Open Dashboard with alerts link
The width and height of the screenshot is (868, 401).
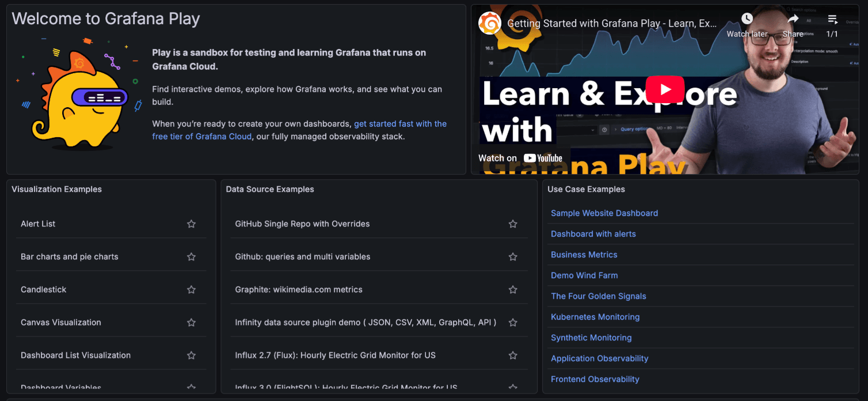[x=593, y=234]
